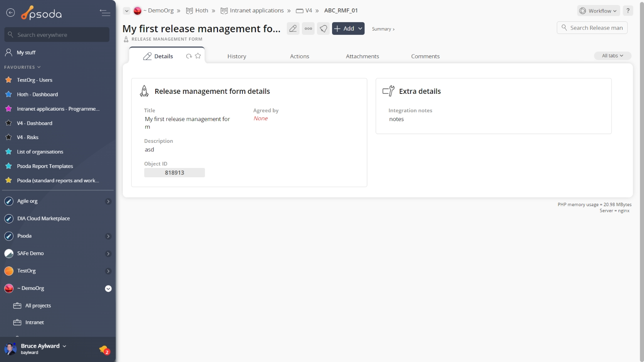Click the back arrow in sidebar header
Viewport: 644px width, 362px height.
(10, 13)
